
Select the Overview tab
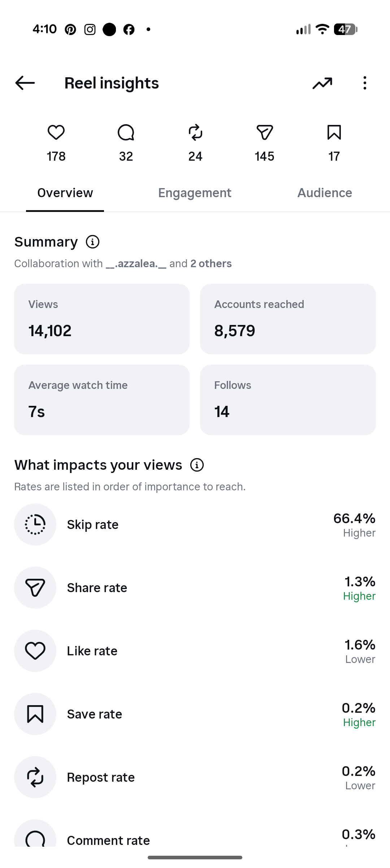pos(65,193)
